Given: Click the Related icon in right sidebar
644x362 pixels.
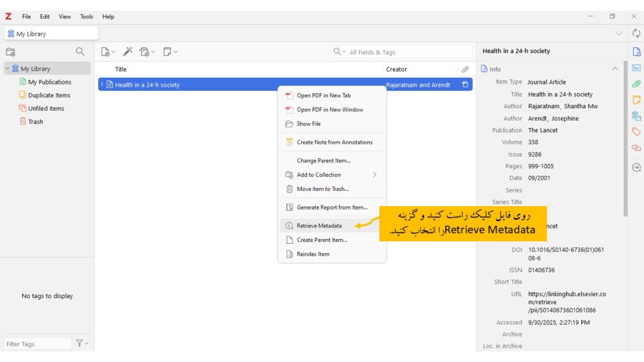Looking at the screenshot, I should click(x=636, y=148).
